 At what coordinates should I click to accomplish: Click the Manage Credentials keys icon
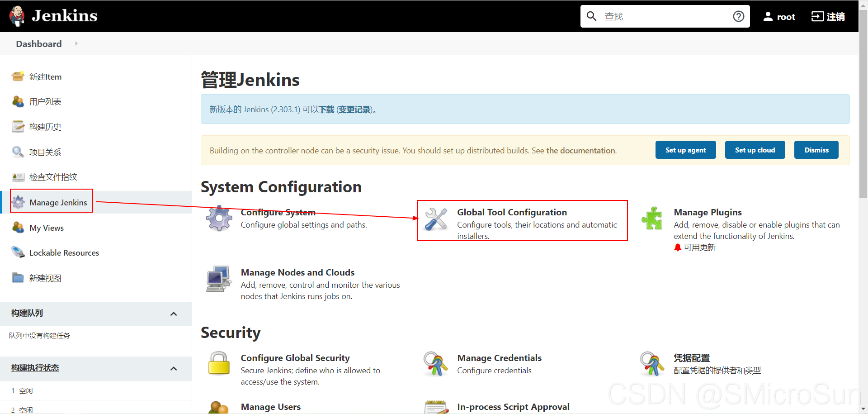tap(436, 363)
